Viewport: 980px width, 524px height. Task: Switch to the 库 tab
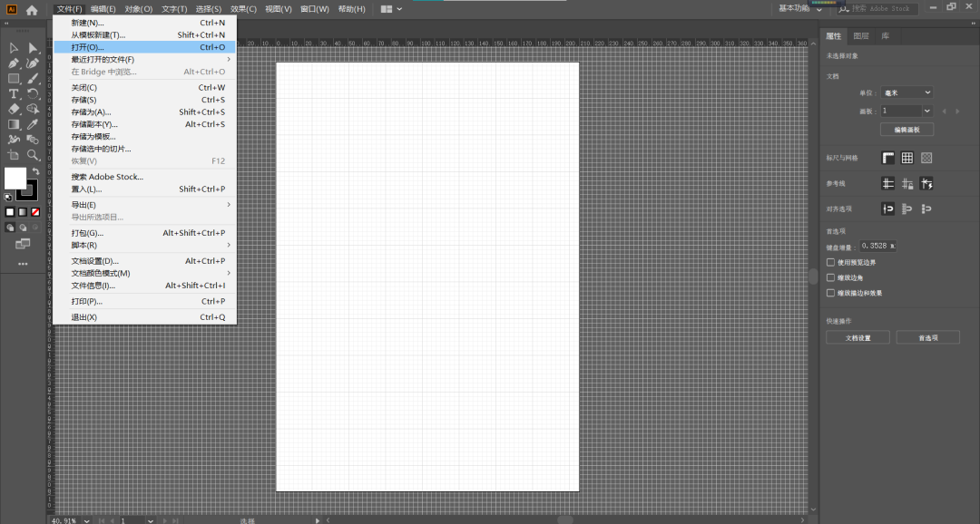[x=885, y=36]
